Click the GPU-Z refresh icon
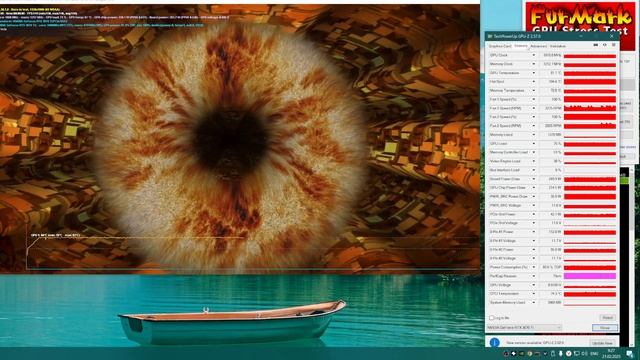The image size is (640, 360). pos(604,45)
